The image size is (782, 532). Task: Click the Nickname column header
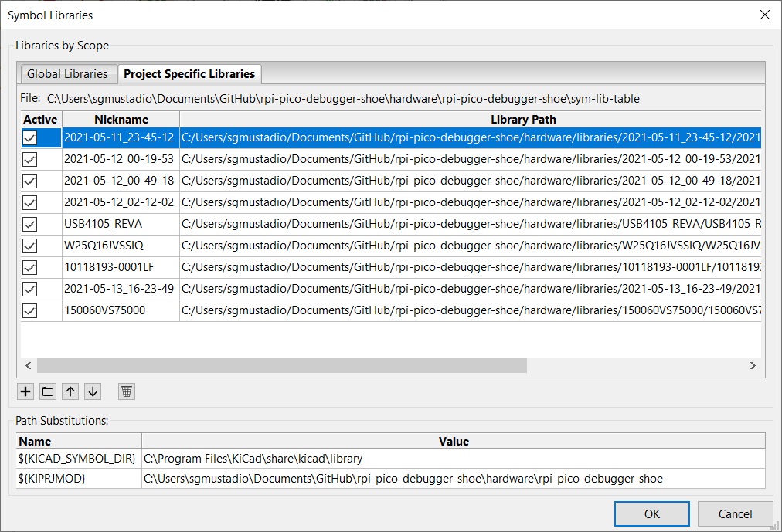(121, 120)
